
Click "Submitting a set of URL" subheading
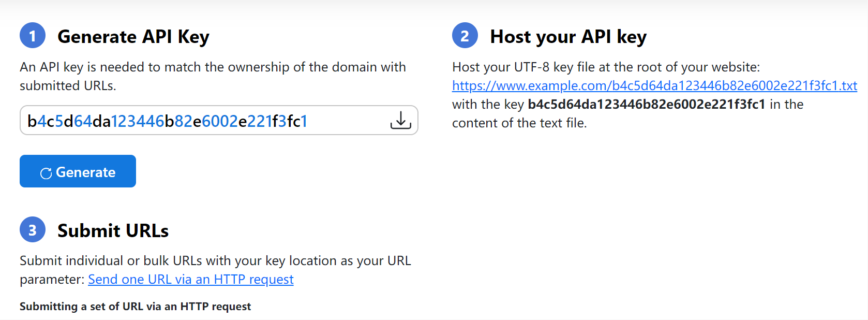135,307
